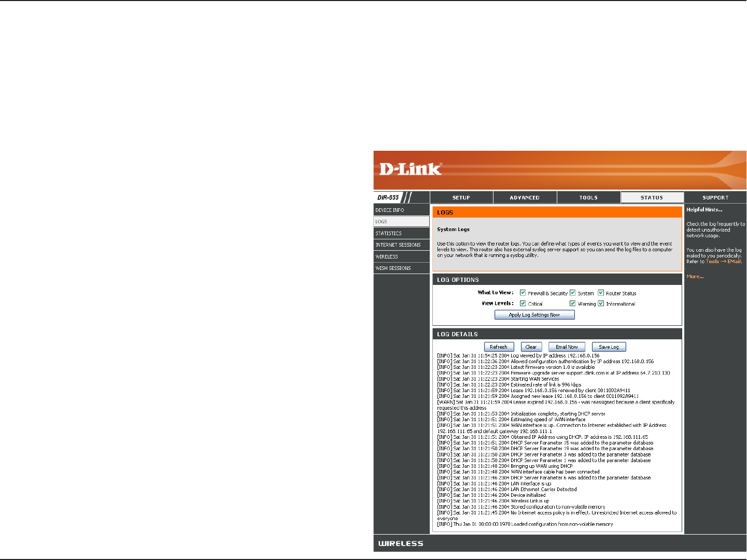This screenshot has width=747, height=560.
Task: Open STATISTICS sidebar page
Action: pos(401,233)
